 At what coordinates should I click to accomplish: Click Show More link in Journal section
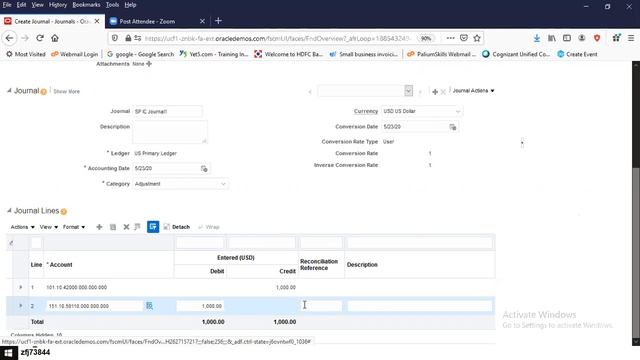67,92
